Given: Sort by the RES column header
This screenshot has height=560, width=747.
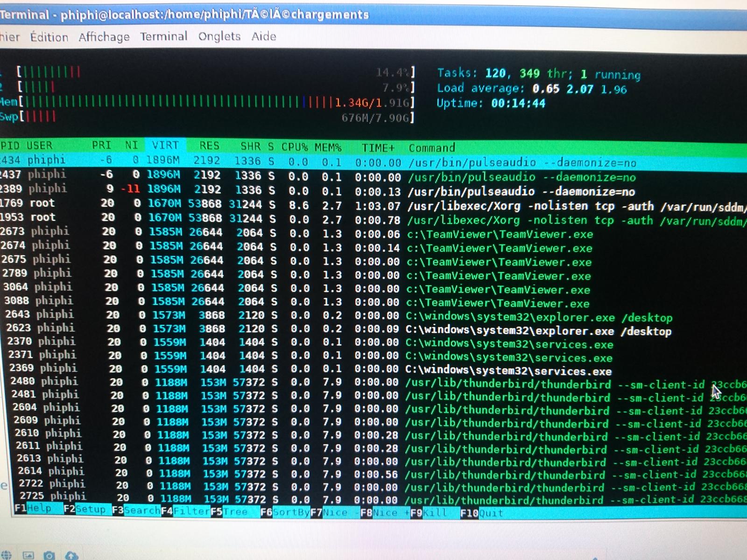Looking at the screenshot, I should pyautogui.click(x=209, y=146).
